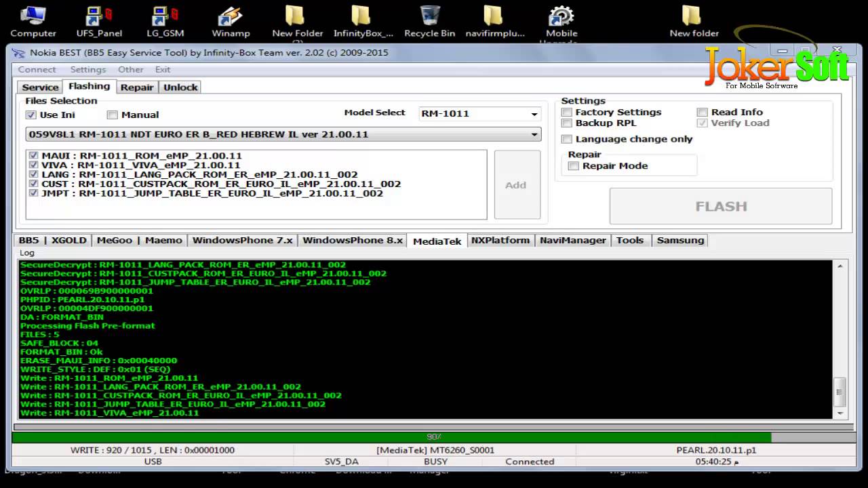Switch to the Service tab
Image resolution: width=868 pixels, height=488 pixels.
click(x=40, y=87)
